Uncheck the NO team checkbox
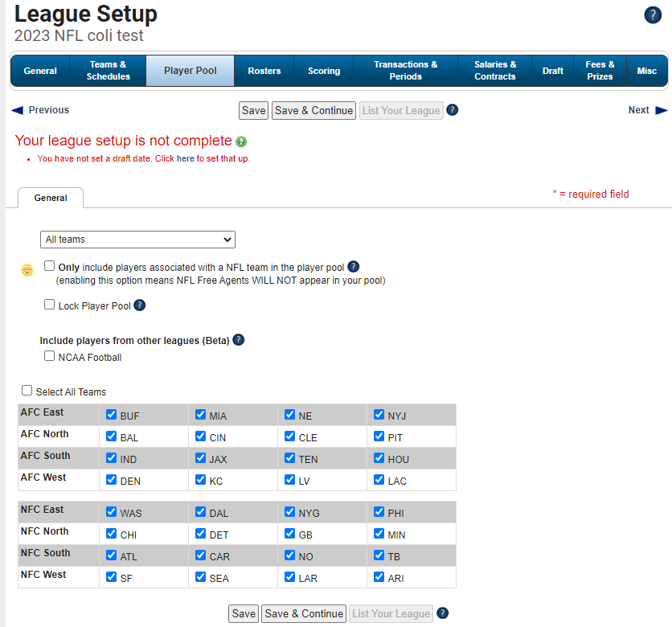The image size is (672, 627). (289, 555)
